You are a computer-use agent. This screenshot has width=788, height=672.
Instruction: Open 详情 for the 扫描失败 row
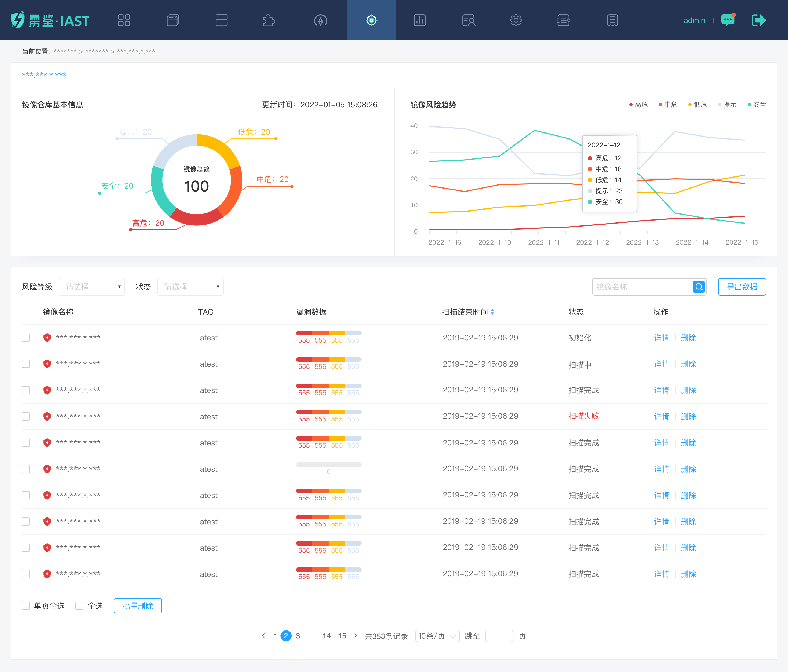point(661,416)
